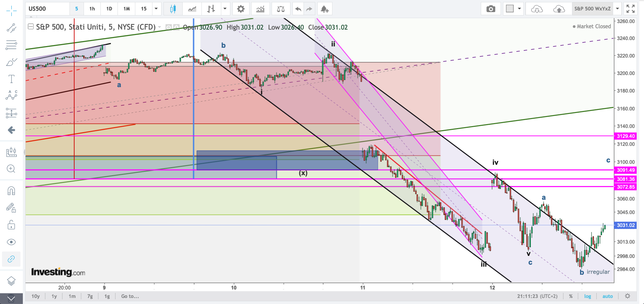Click the 21:11:23 (UTC+2) timezone

click(x=537, y=296)
